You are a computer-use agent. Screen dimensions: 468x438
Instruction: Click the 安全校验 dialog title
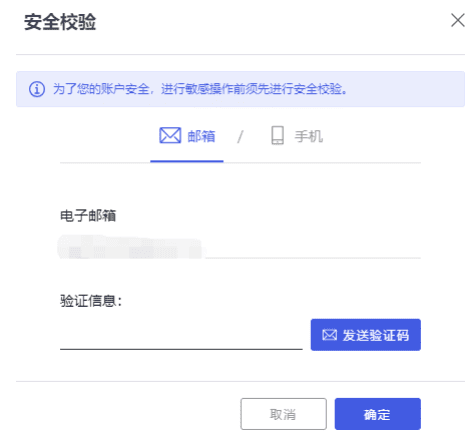60,22
